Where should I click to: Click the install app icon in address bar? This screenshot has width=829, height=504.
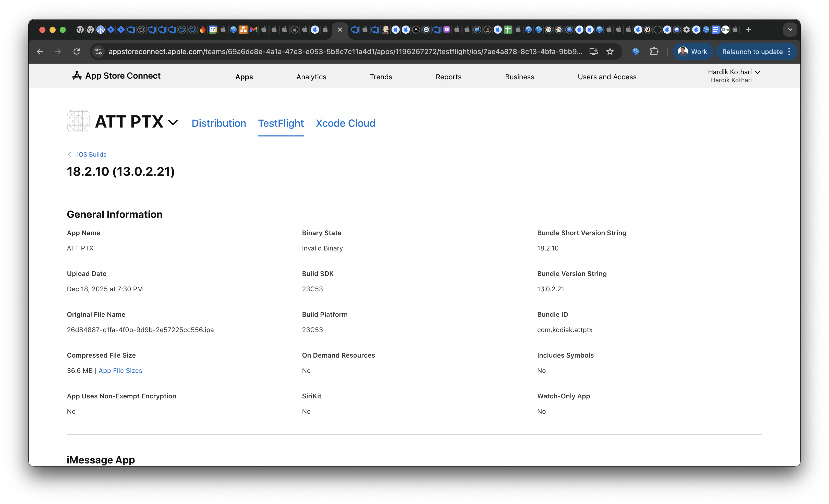point(593,52)
